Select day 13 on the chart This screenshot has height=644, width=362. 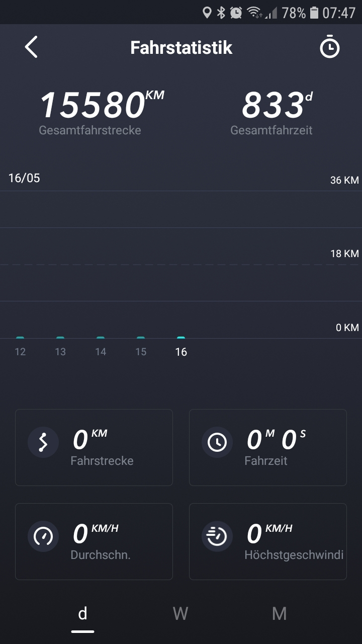[60, 352]
